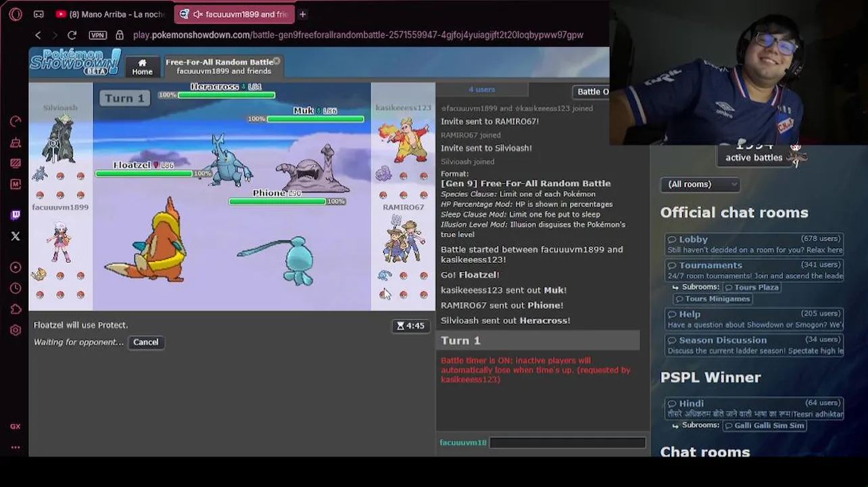The height and width of the screenshot is (487, 868).
Task: Open X (Twitter) from the sidebar
Action: [x=16, y=236]
